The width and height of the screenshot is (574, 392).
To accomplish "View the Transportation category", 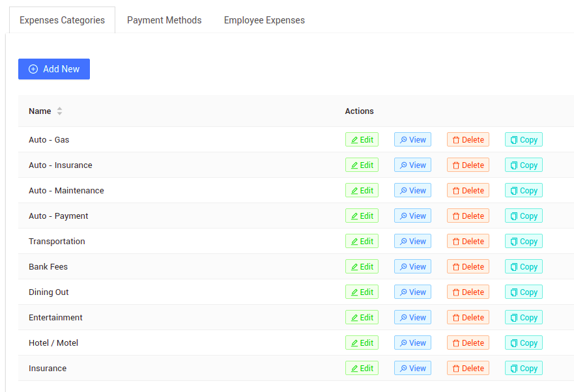I will pos(412,241).
